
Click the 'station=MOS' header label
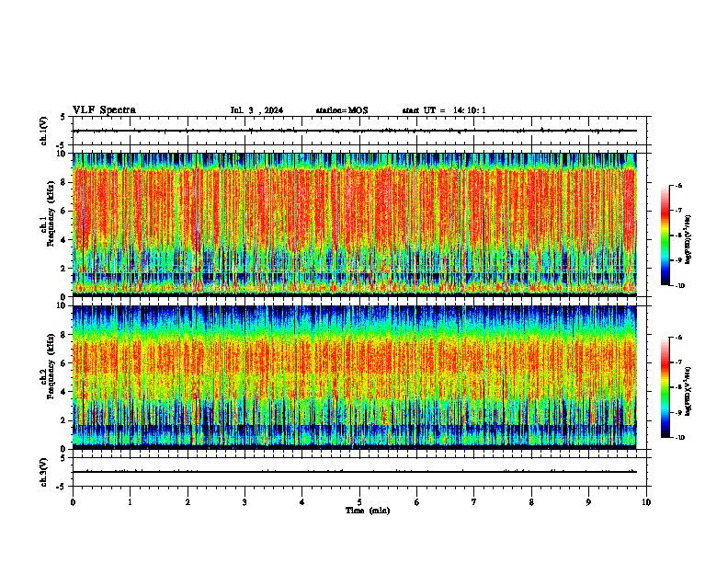pos(342,110)
